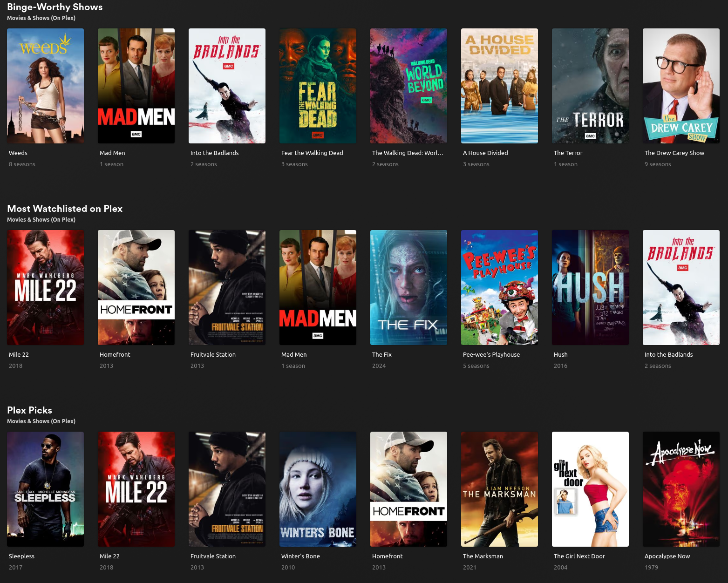The image size is (728, 583).
Task: Open the Plex Picks section heading
Action: pos(29,410)
